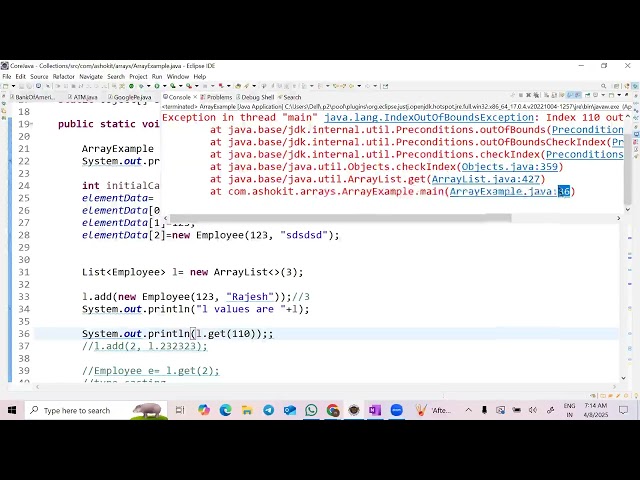Click the taskbar search box
This screenshot has height=480, width=640.
click(96, 410)
